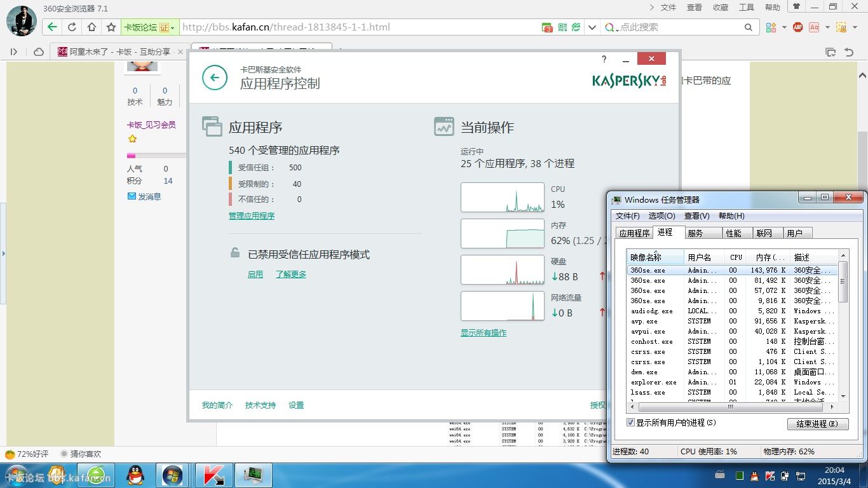Reload the page with the refresh icon
Viewport: 868px width, 488px height.
(72, 27)
